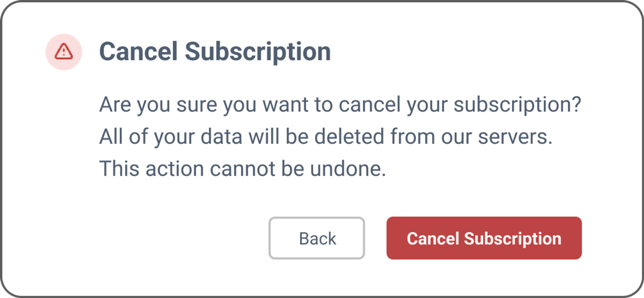Select the pink circular alert badge
The height and width of the screenshot is (298, 644).
64,52
